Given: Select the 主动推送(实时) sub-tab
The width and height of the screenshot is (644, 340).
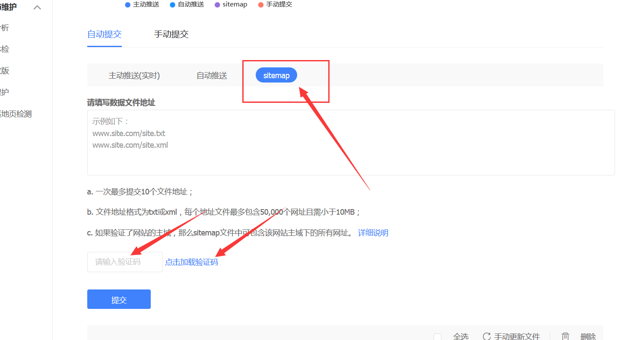Looking at the screenshot, I should click(134, 76).
